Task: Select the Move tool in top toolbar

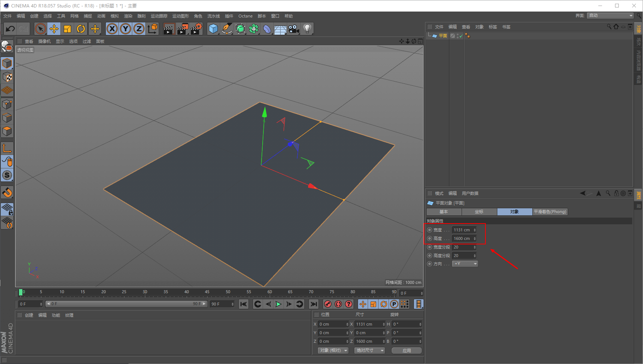Action: coord(54,29)
